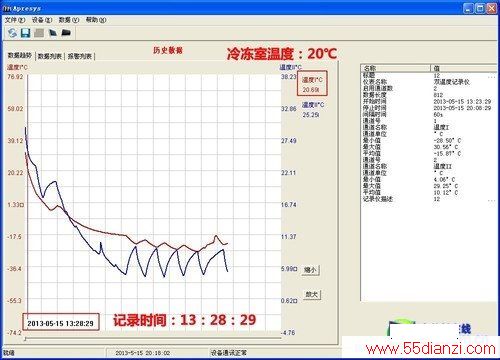
Task: Open the 设备 menu
Action: click(x=42, y=20)
